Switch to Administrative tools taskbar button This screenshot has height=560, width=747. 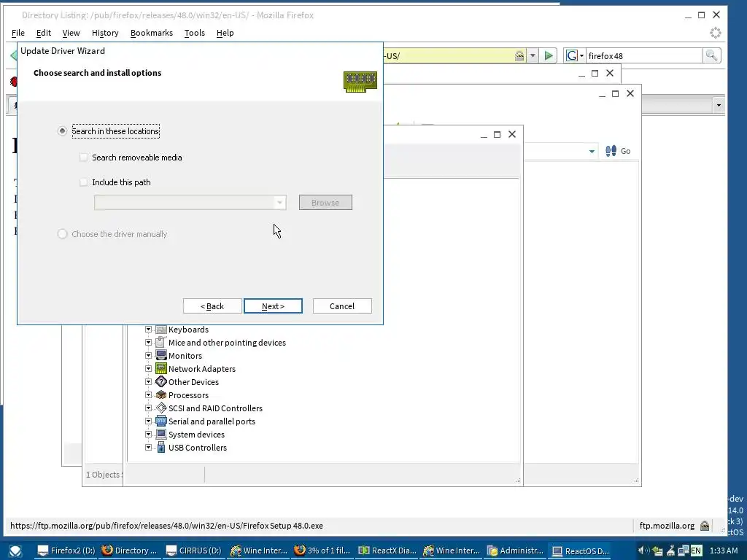point(515,551)
